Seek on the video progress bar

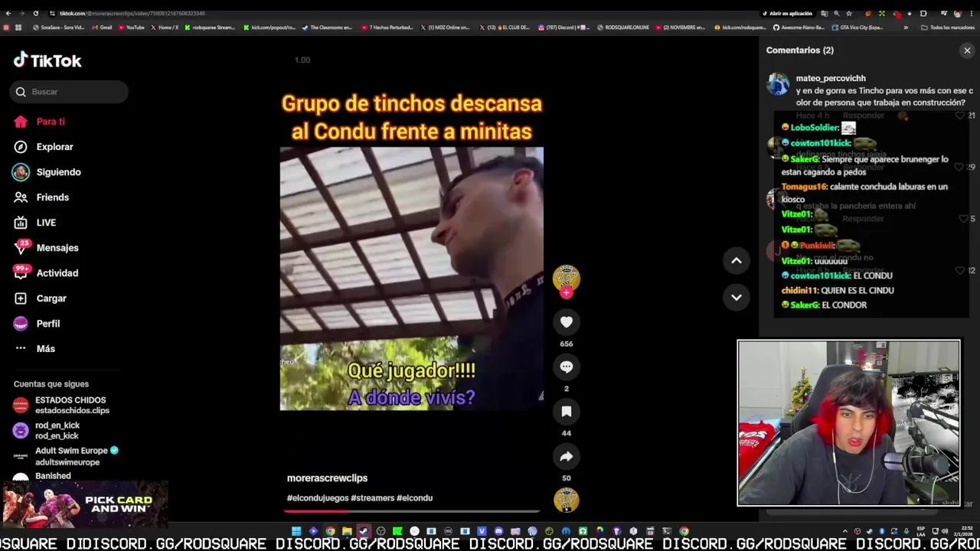coord(412,510)
